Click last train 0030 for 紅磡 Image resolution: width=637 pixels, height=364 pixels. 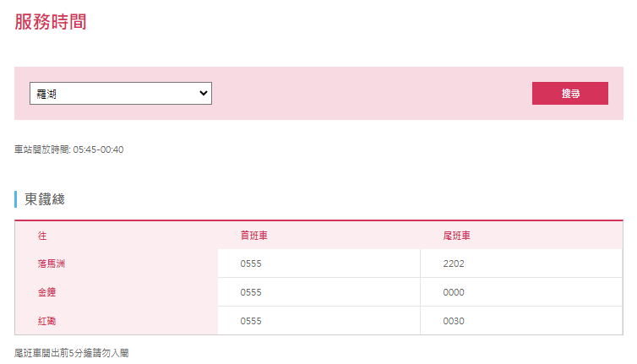click(x=454, y=321)
